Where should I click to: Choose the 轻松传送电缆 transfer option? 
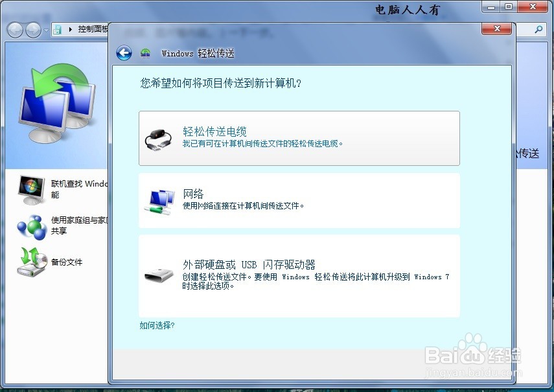tap(299, 138)
